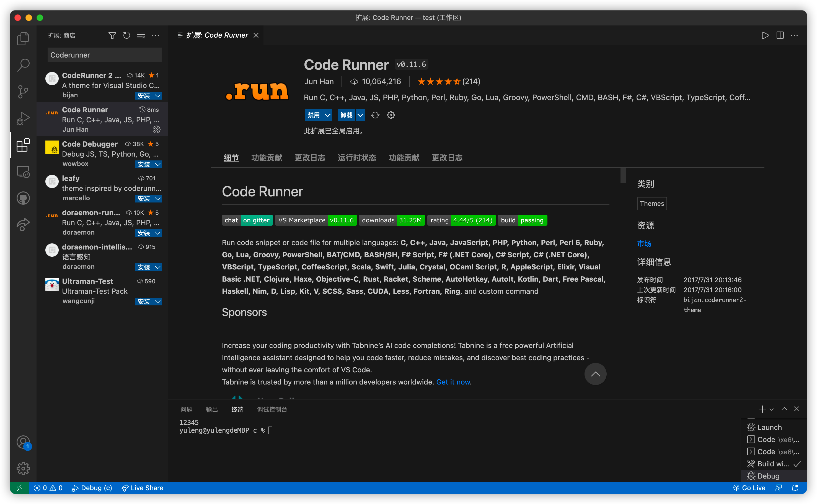Select the Build terminal entry with checkmark
The width and height of the screenshot is (817, 504).
click(773, 464)
